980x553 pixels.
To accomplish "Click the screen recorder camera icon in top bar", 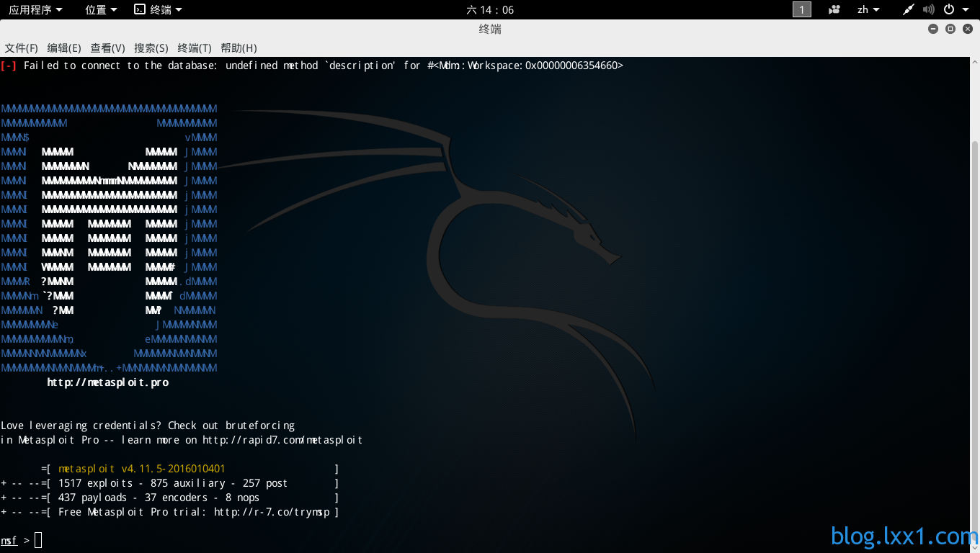I will pyautogui.click(x=834, y=9).
